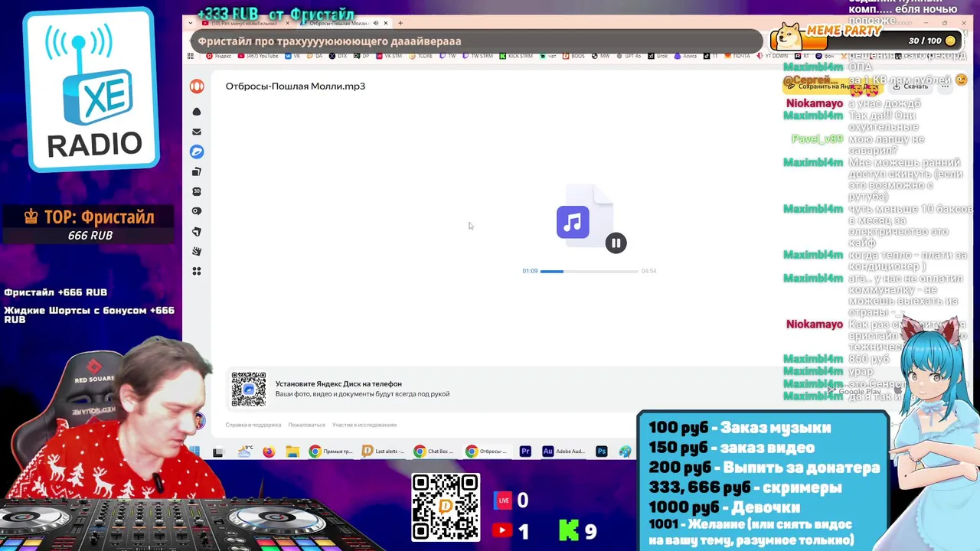Open the home icon below the 360 logo
The width and height of the screenshot is (980, 551).
(x=197, y=112)
